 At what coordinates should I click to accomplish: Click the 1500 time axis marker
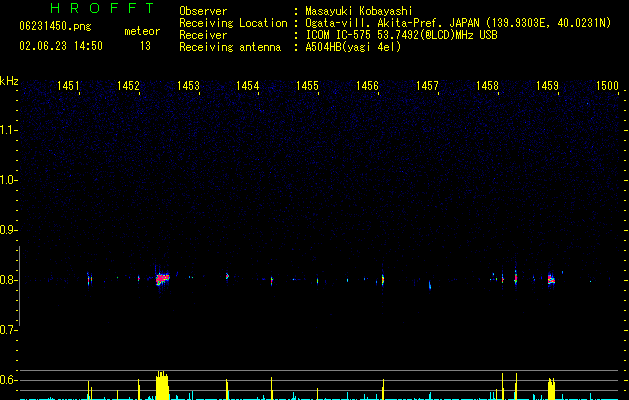(607, 85)
